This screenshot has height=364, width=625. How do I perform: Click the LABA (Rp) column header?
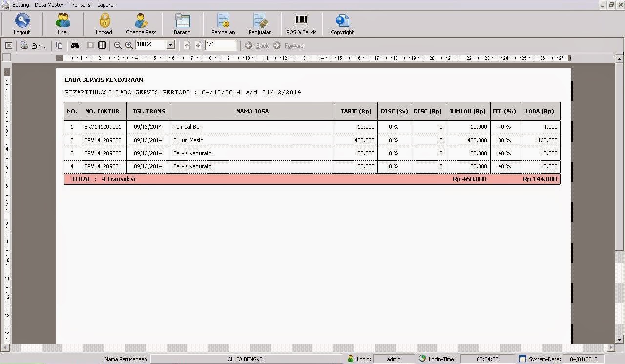[x=540, y=111]
